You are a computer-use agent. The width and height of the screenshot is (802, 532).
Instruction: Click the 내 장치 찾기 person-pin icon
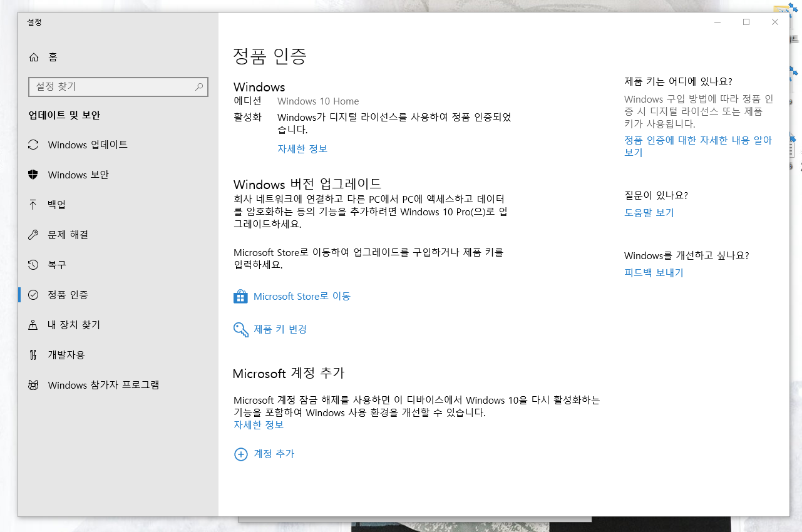tap(34, 325)
